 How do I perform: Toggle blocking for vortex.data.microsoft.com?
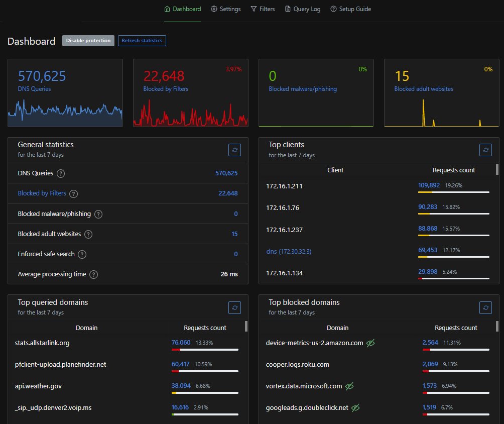click(x=350, y=386)
